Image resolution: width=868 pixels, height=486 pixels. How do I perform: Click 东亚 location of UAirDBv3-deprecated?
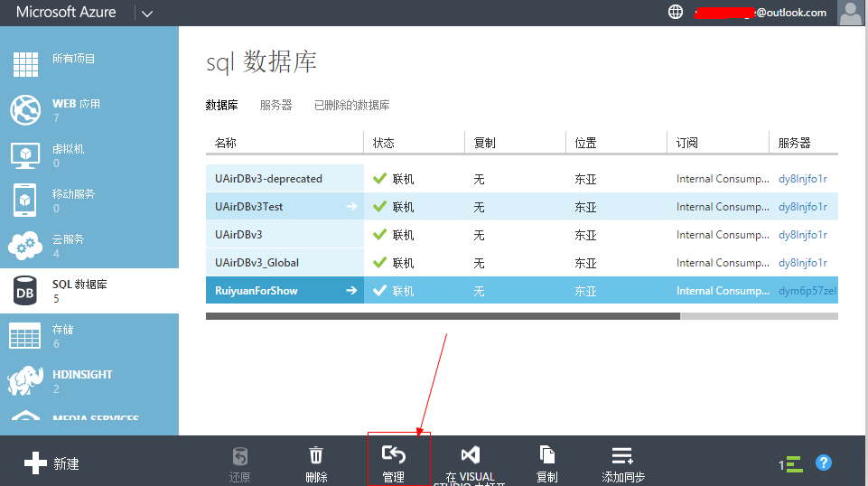pos(585,179)
